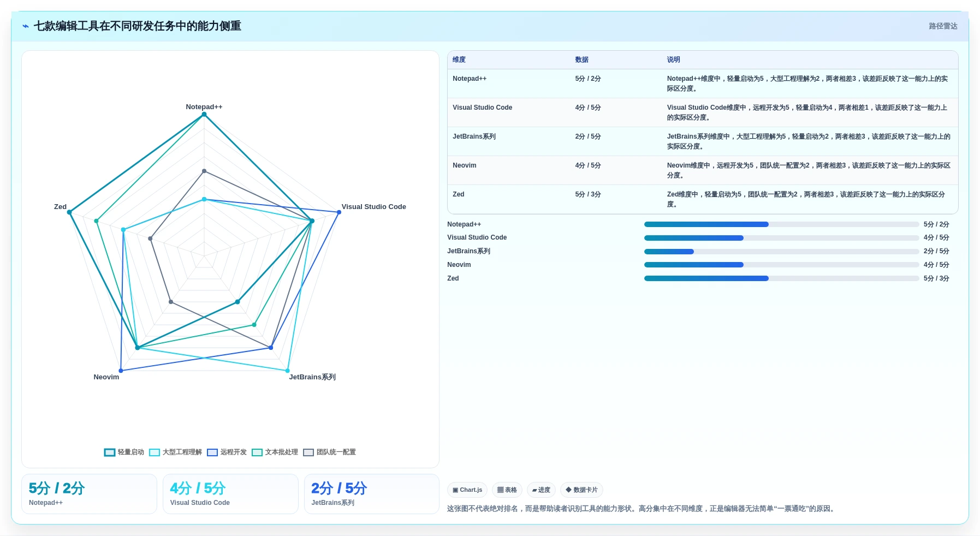
Task: Select the Notepad++ table row name
Action: (x=470, y=79)
